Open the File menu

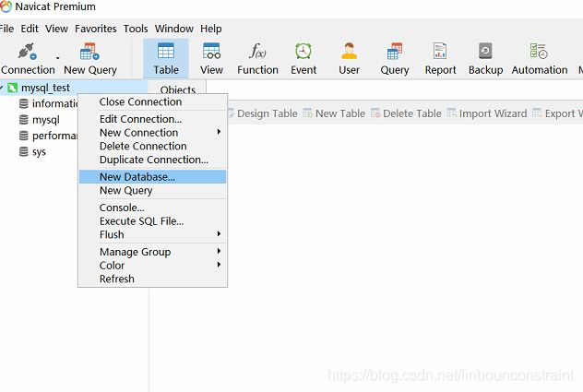click(6, 29)
